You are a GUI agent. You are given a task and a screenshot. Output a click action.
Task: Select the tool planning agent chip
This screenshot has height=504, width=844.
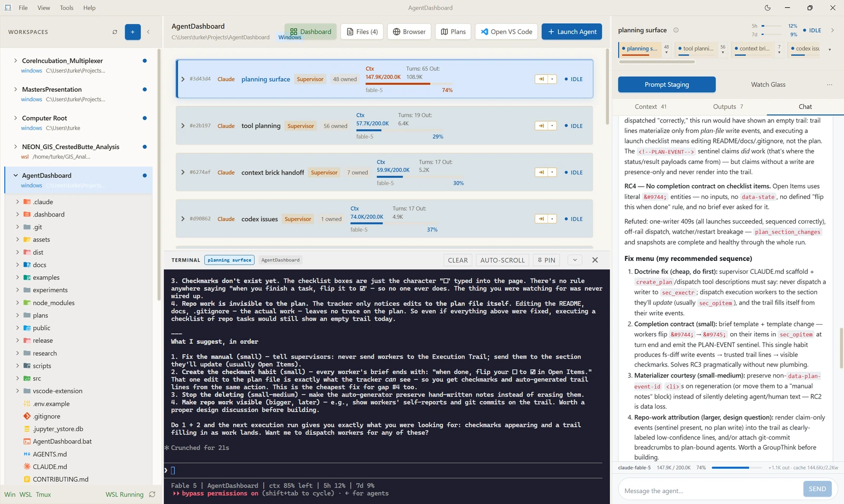(695, 49)
